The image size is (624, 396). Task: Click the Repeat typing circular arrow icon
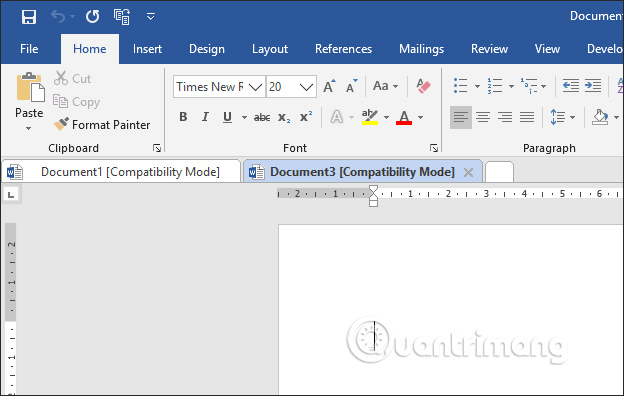tap(93, 17)
